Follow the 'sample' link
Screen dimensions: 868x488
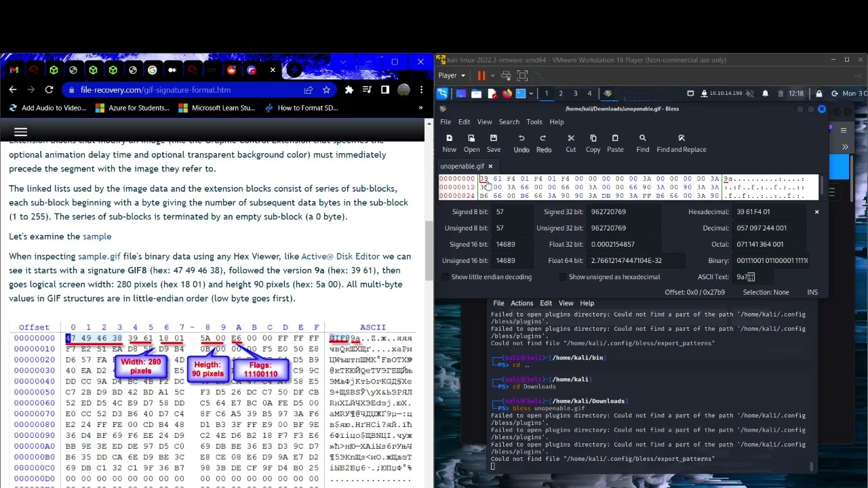click(97, 237)
